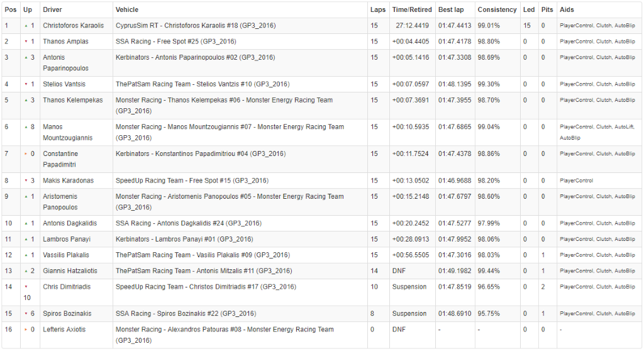Select the Aids column header
Image resolution: width=644 pixels, height=351 pixels.
(x=567, y=10)
